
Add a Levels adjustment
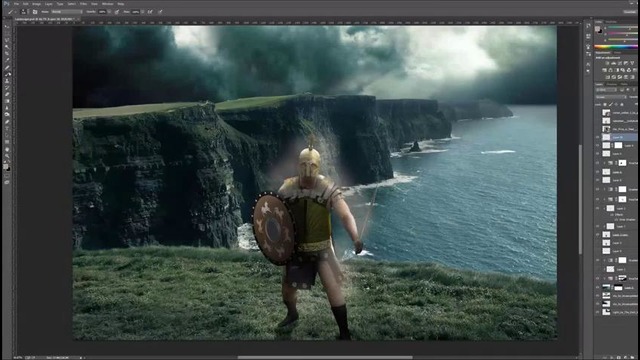(613, 63)
